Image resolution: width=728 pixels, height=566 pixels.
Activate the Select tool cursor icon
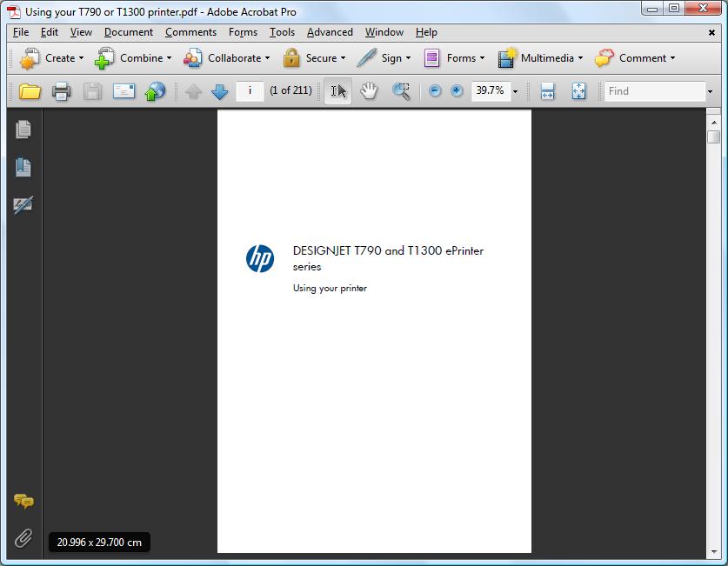(338, 91)
